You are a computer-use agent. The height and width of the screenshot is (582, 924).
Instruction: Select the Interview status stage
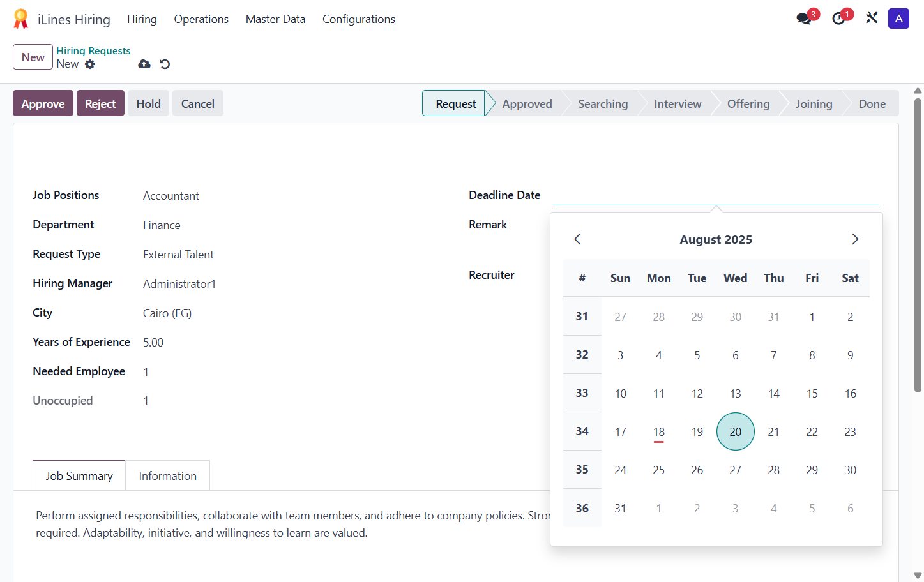point(678,103)
